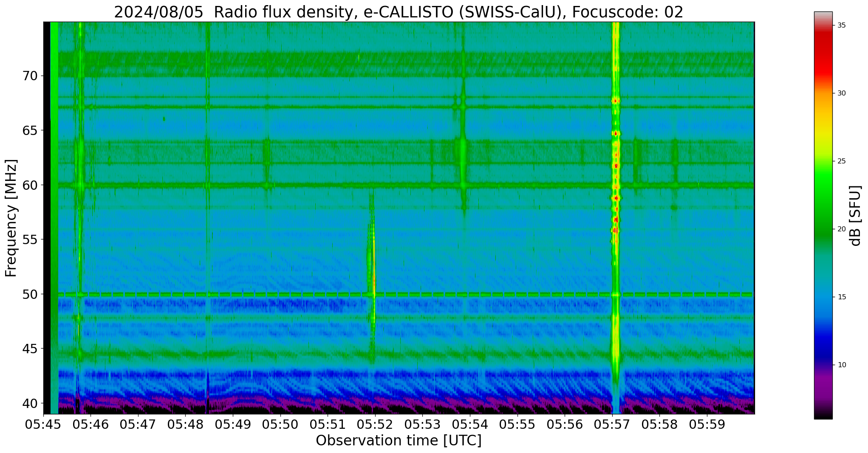Click the colorbar tick label 30
The height and width of the screenshot is (453, 868).
click(842, 93)
